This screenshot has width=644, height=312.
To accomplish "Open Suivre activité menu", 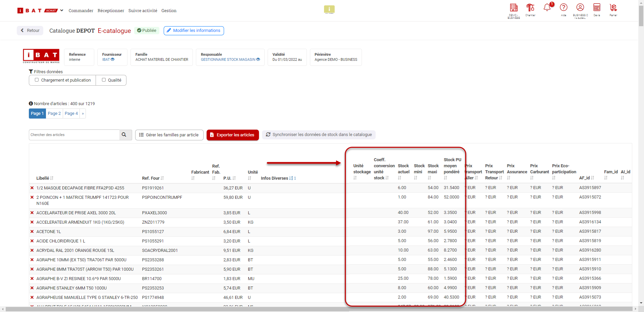I will coord(143,11).
